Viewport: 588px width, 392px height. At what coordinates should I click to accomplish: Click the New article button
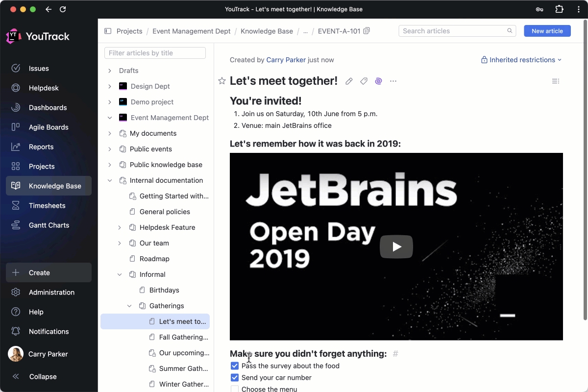click(547, 31)
